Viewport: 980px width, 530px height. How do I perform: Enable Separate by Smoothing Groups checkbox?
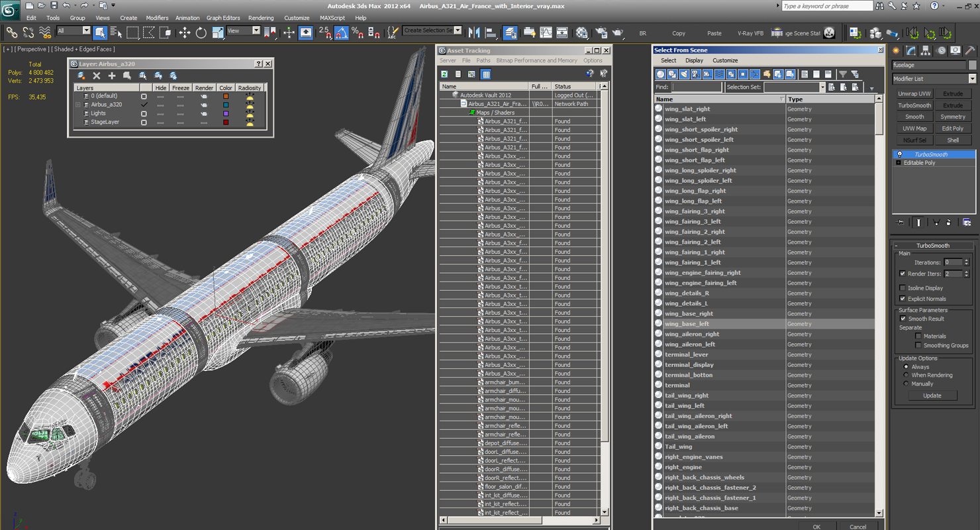coord(918,345)
